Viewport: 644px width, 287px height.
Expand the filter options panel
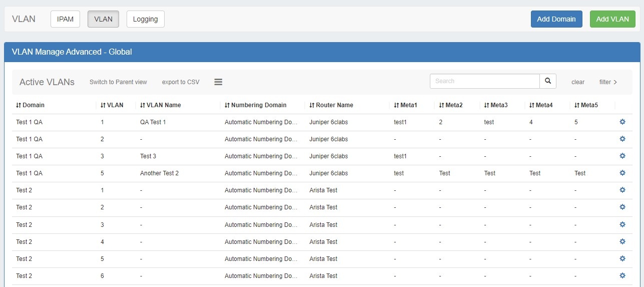click(x=608, y=82)
